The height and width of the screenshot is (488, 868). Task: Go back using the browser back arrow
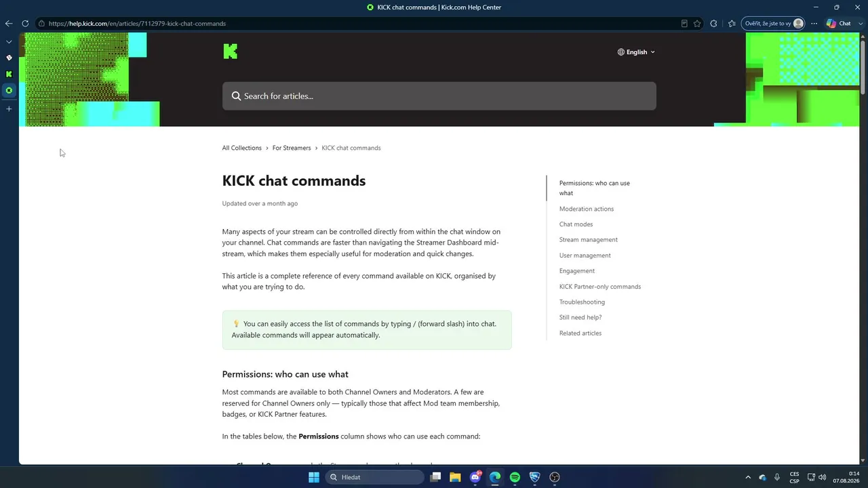9,24
